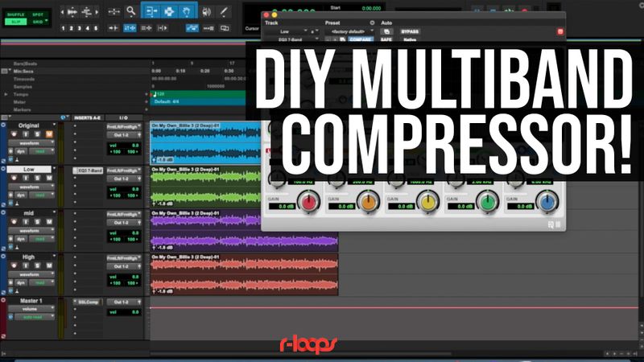Screen dimensions: 644x362
Task: Mute the mid track
Action: (x=49, y=222)
